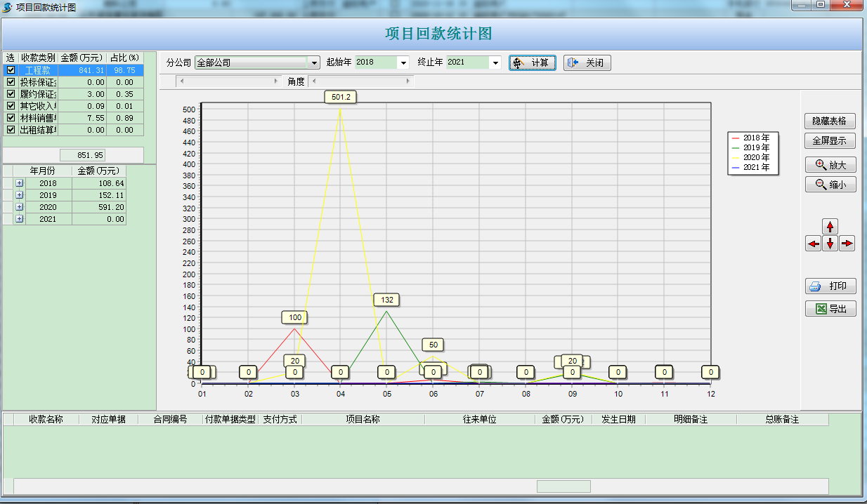The image size is (867, 504).
Task: Click the 项目名称 column header
Action: tap(363, 419)
